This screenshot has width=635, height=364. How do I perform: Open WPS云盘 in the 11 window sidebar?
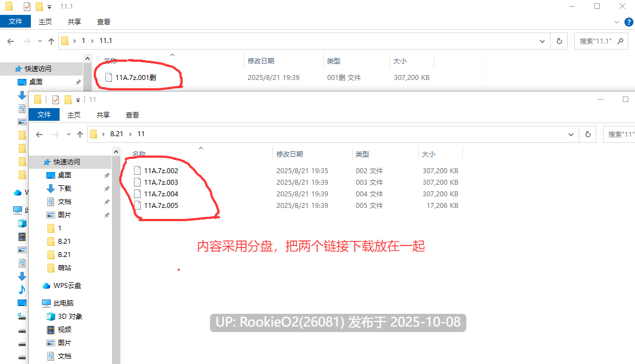[x=67, y=286]
